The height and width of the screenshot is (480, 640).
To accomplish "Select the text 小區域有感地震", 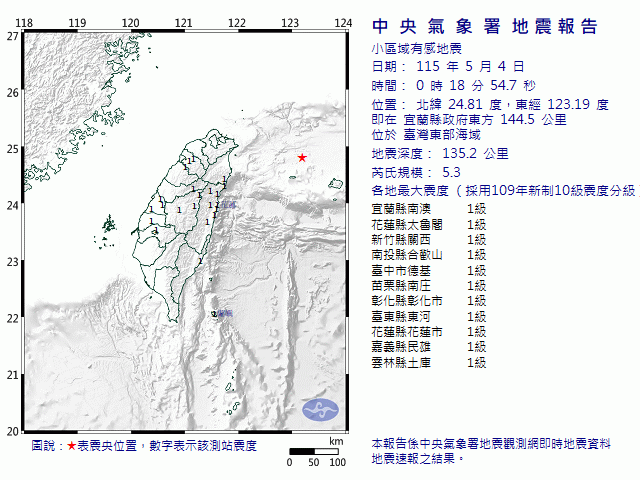I will tap(416, 49).
